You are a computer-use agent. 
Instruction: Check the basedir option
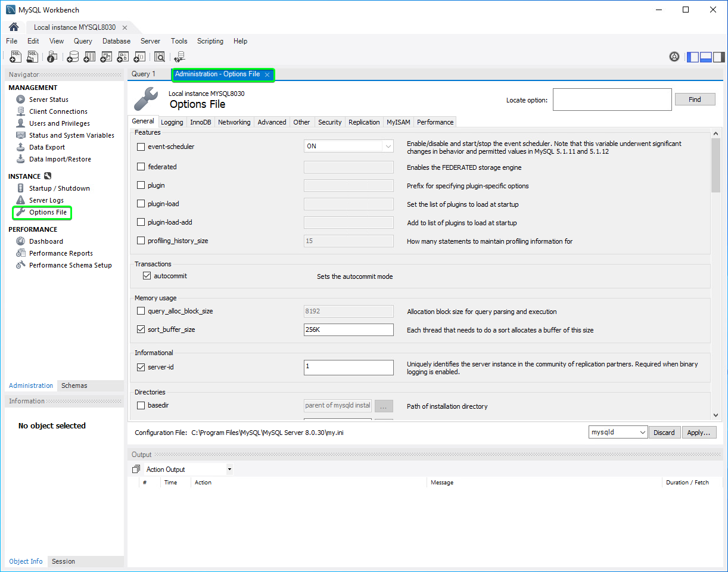pyautogui.click(x=141, y=405)
